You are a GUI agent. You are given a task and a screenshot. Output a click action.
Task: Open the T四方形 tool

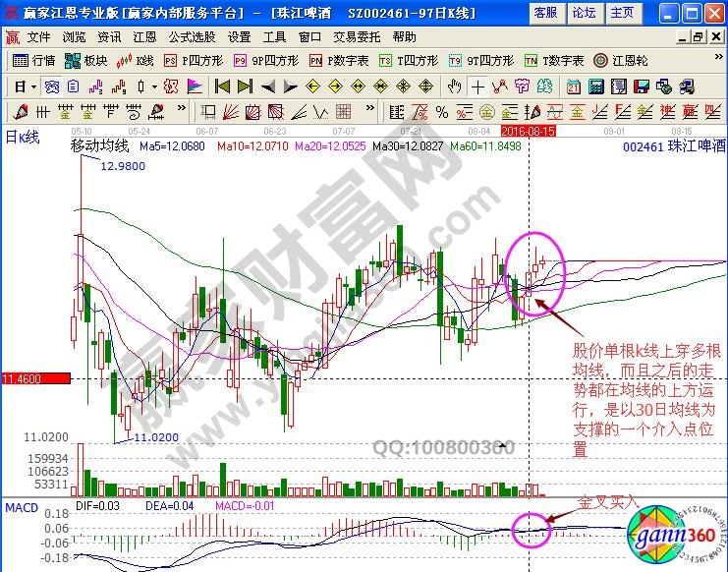[408, 61]
